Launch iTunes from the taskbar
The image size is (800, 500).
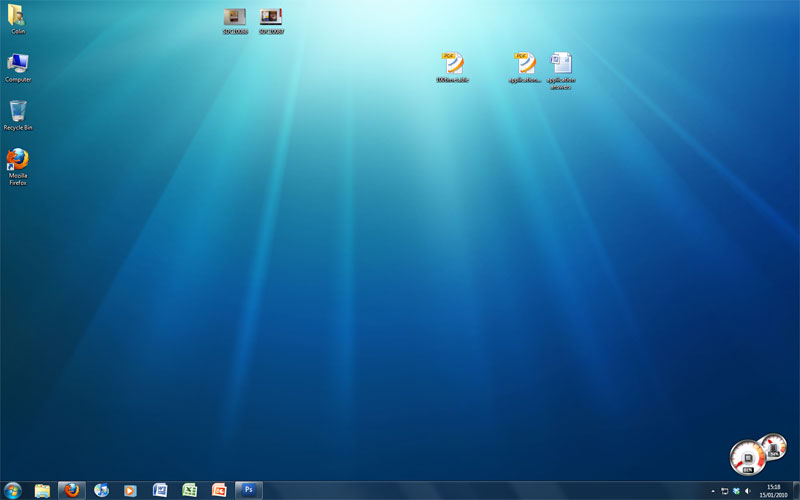[101, 490]
